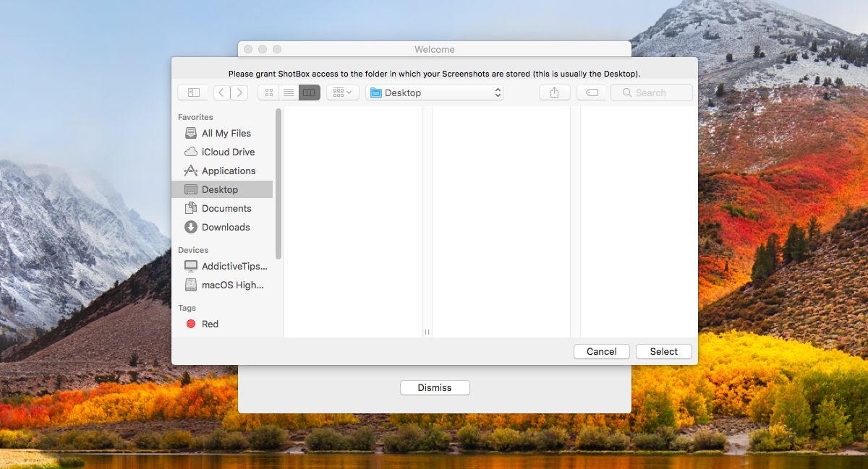Click the Select button
The height and width of the screenshot is (469, 868).
click(664, 351)
